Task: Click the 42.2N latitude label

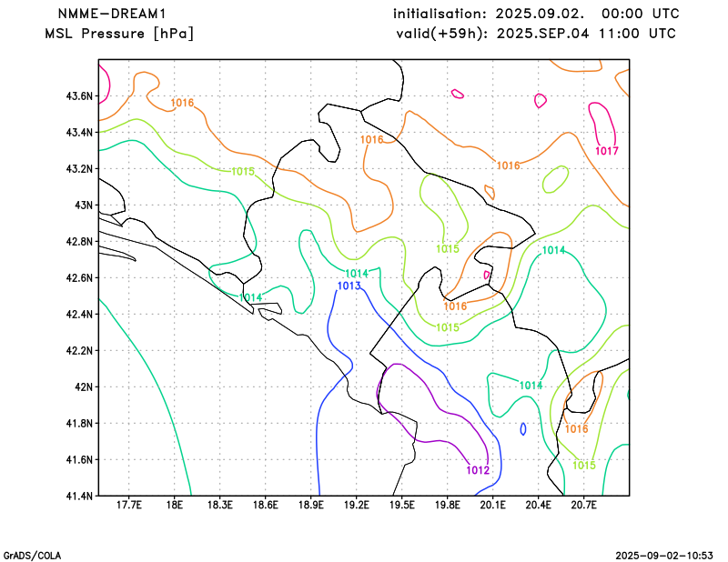Action: click(79, 350)
